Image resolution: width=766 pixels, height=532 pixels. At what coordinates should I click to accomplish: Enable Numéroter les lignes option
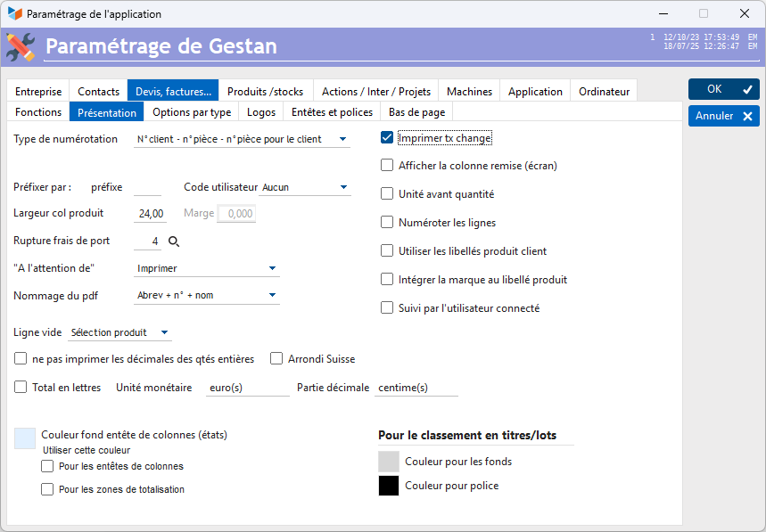tap(387, 222)
